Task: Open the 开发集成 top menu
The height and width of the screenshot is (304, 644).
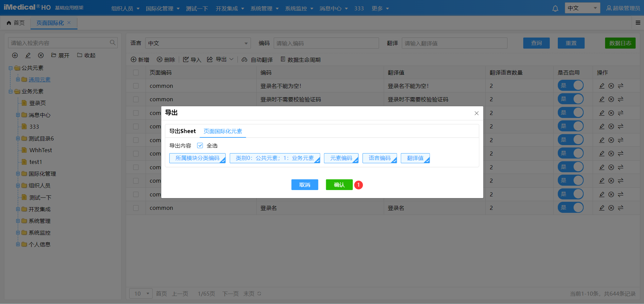Action: [x=230, y=8]
